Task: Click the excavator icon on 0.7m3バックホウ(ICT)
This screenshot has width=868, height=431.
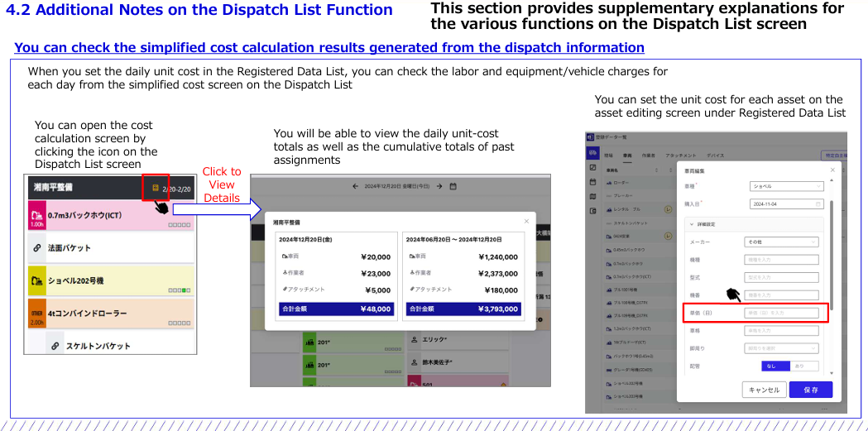Action: point(37,213)
